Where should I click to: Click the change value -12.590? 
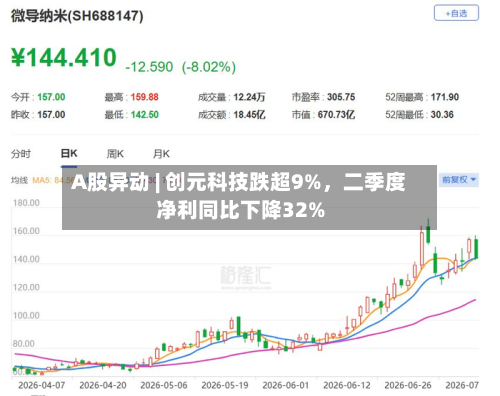pyautogui.click(x=149, y=67)
